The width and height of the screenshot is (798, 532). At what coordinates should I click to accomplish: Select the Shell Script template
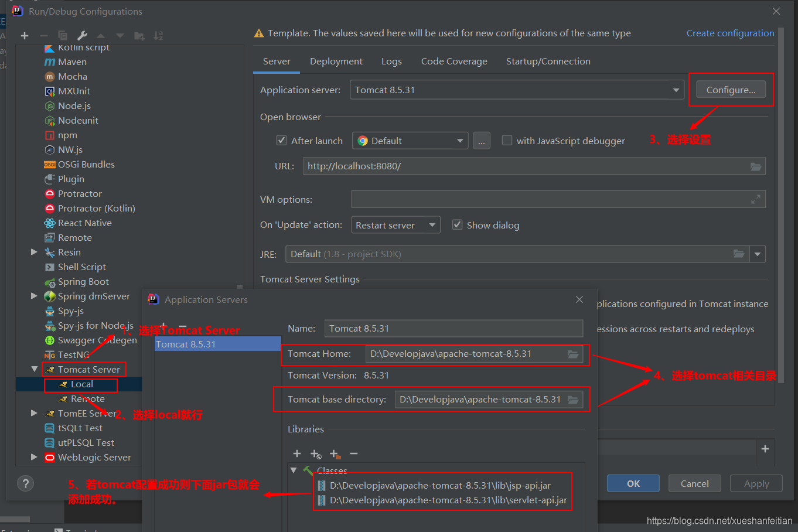coord(82,267)
